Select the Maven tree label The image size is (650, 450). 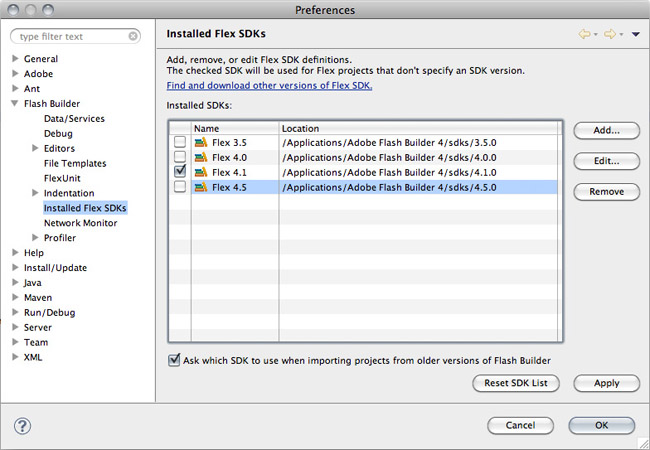[38, 298]
